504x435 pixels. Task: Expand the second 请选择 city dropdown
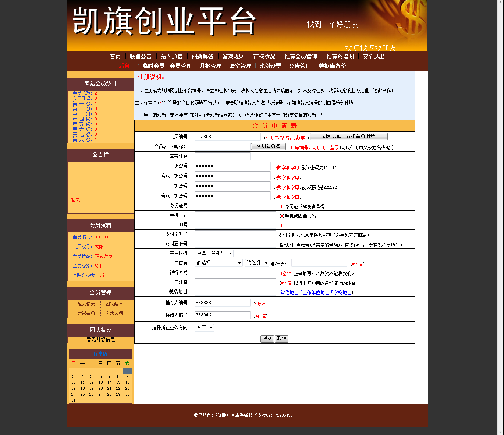pos(257,263)
